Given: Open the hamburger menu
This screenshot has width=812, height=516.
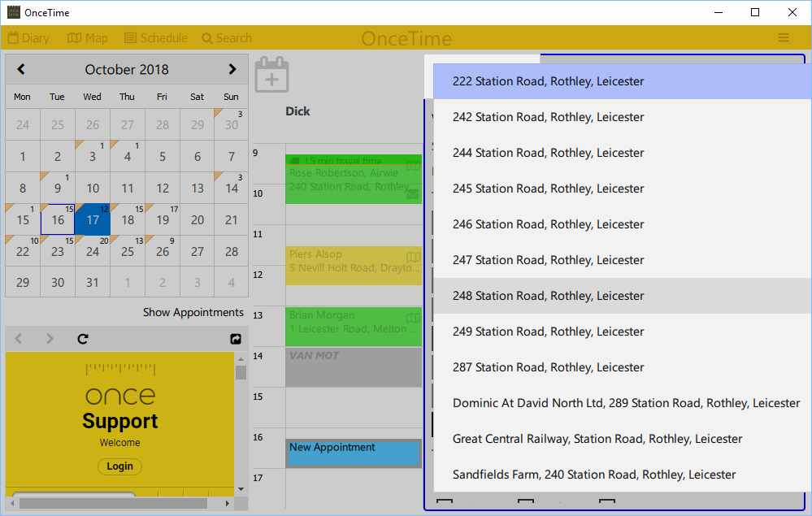Looking at the screenshot, I should point(784,37).
